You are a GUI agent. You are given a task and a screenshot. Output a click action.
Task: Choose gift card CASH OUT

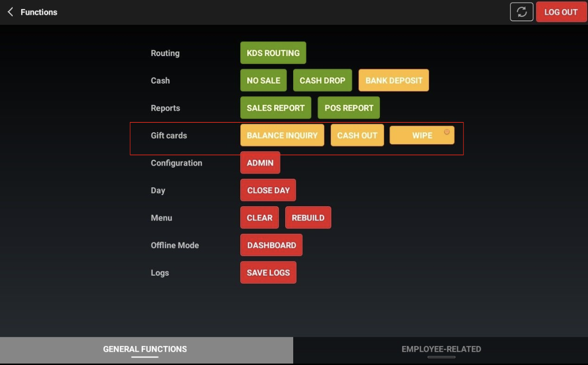[357, 135]
